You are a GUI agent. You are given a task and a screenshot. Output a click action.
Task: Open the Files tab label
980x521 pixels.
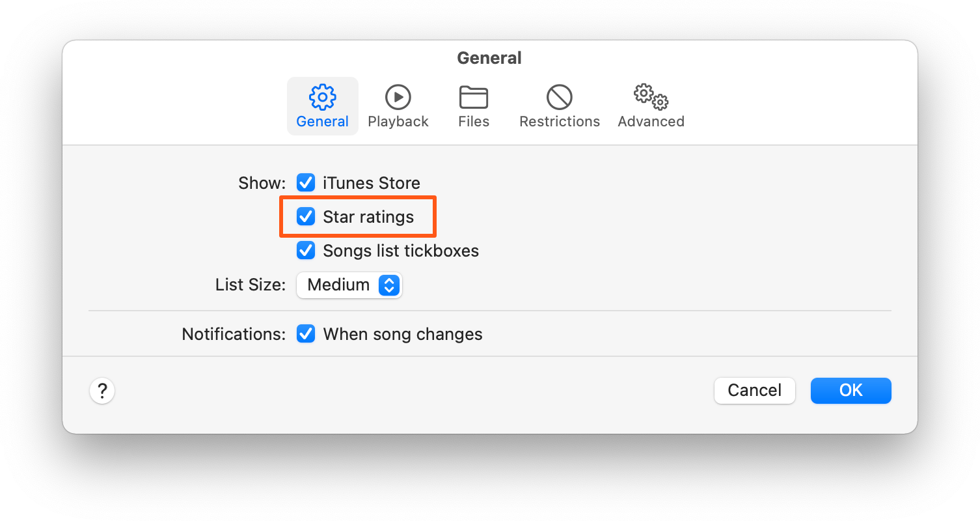point(473,122)
